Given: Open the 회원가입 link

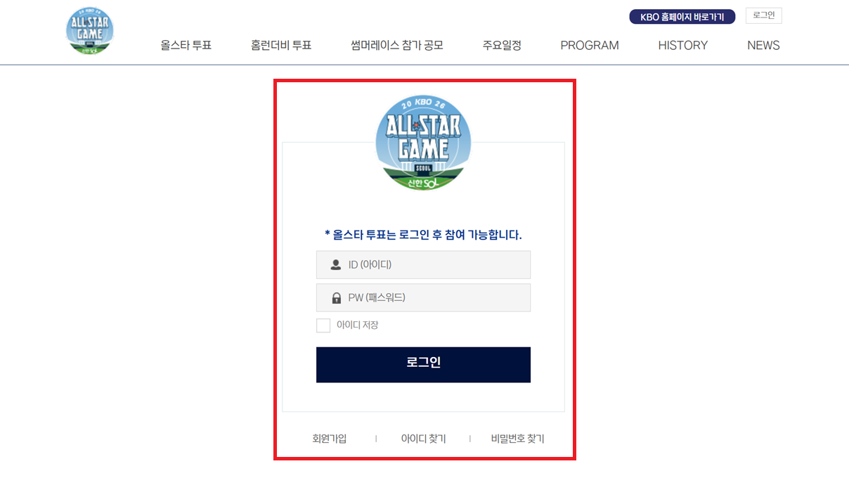Looking at the screenshot, I should click(330, 439).
